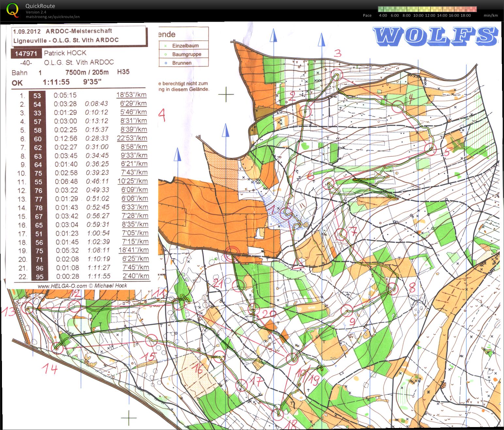
Task: Open the matstroeng.se/quickroute/en link
Action: (x=53, y=17)
